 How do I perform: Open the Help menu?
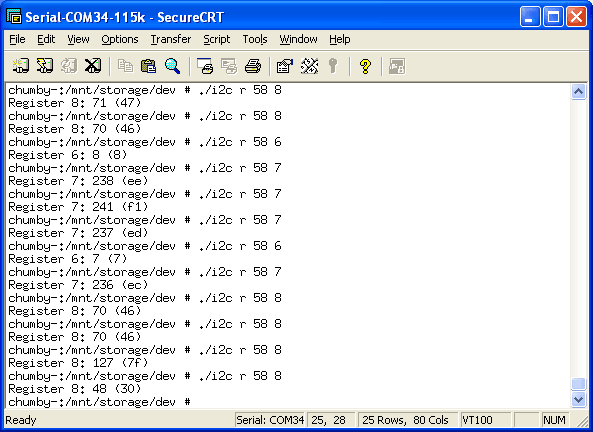pyautogui.click(x=339, y=39)
